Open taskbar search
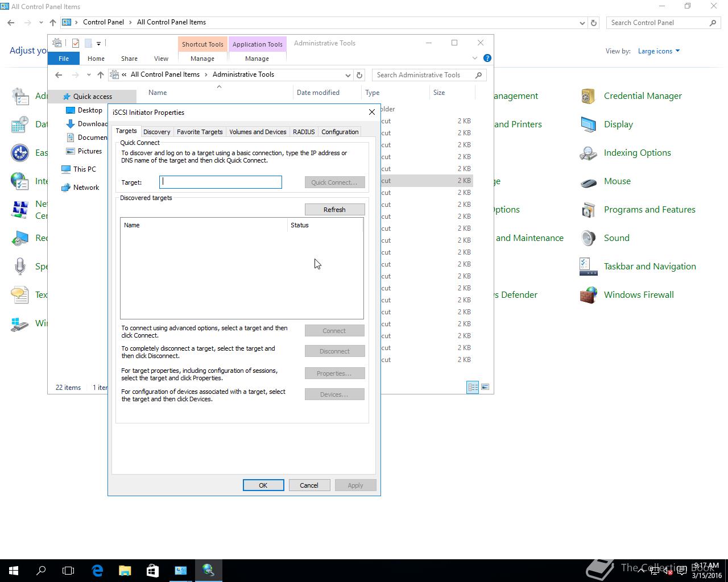The height and width of the screenshot is (582, 728). (x=41, y=570)
